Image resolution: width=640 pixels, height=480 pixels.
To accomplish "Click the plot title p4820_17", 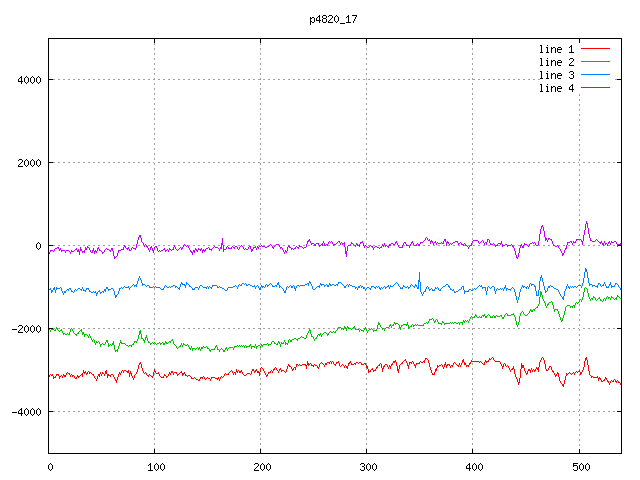I will [334, 18].
